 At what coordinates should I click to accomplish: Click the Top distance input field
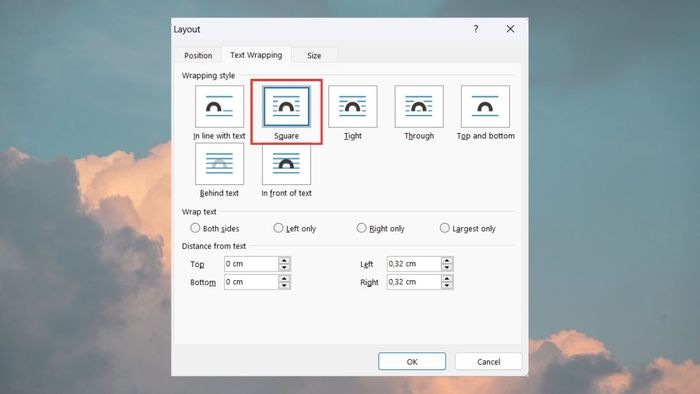click(x=251, y=264)
